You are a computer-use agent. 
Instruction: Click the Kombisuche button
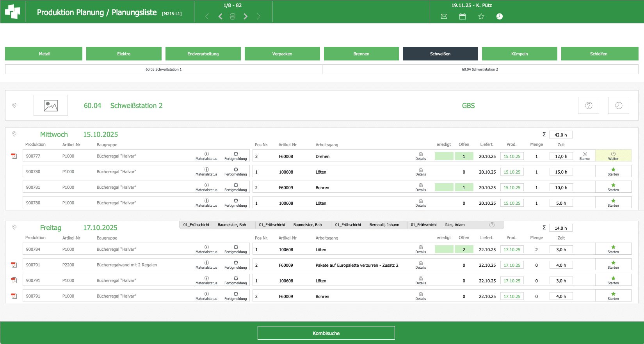[x=326, y=333]
